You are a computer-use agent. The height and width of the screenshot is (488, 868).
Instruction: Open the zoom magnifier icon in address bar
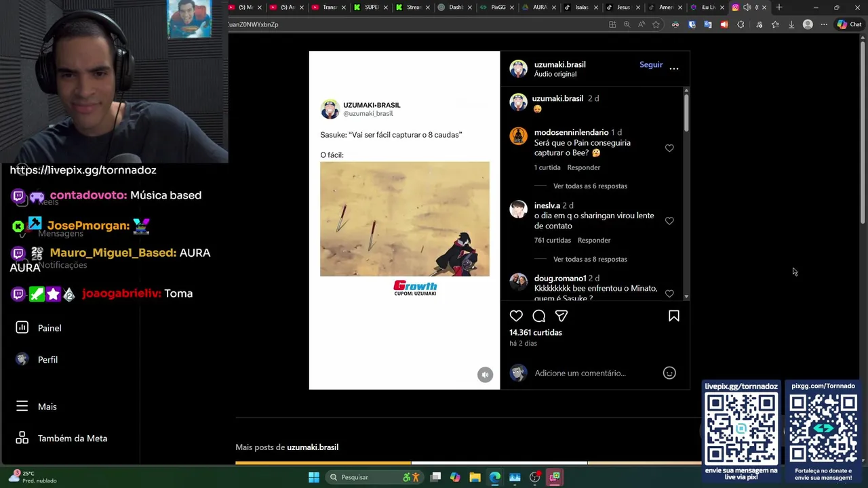click(627, 24)
